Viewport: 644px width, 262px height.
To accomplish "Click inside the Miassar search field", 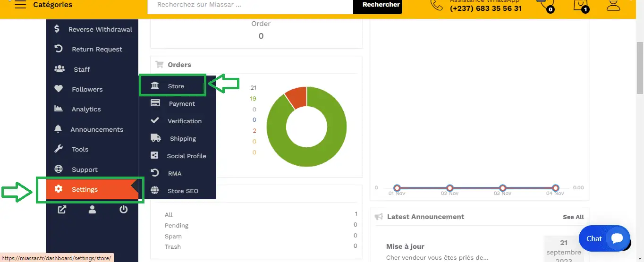I will pos(250,5).
